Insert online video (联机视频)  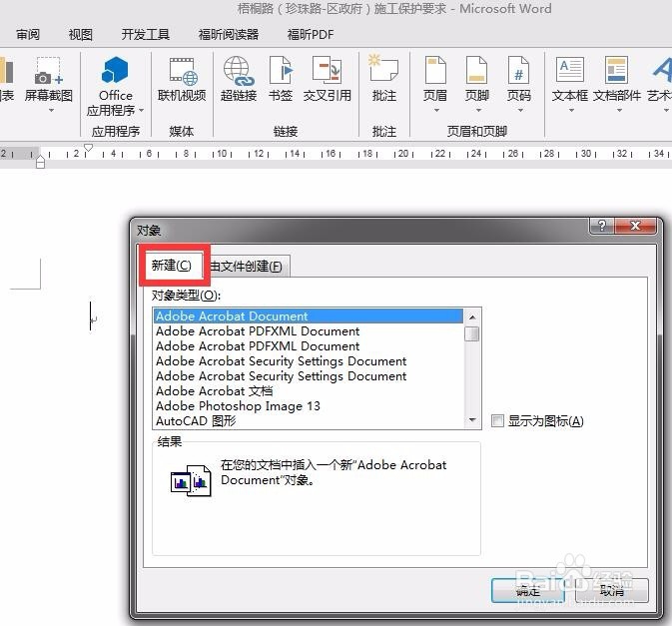182,79
